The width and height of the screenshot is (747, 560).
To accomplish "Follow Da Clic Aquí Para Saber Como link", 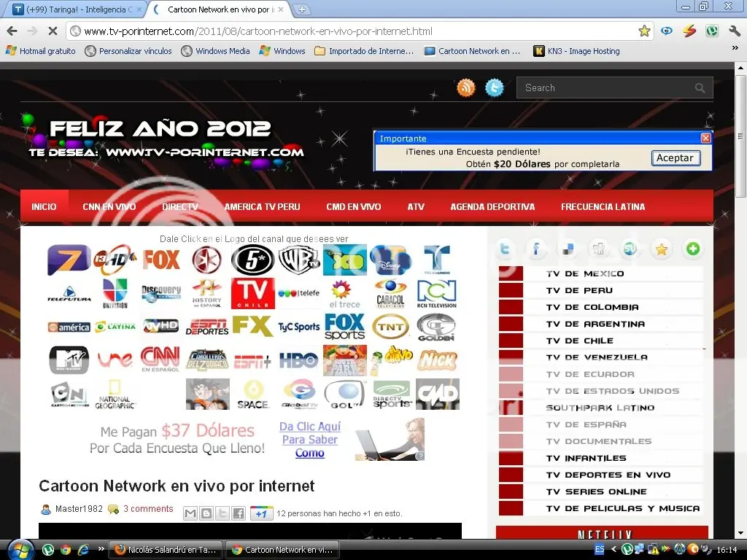I will click(309, 440).
